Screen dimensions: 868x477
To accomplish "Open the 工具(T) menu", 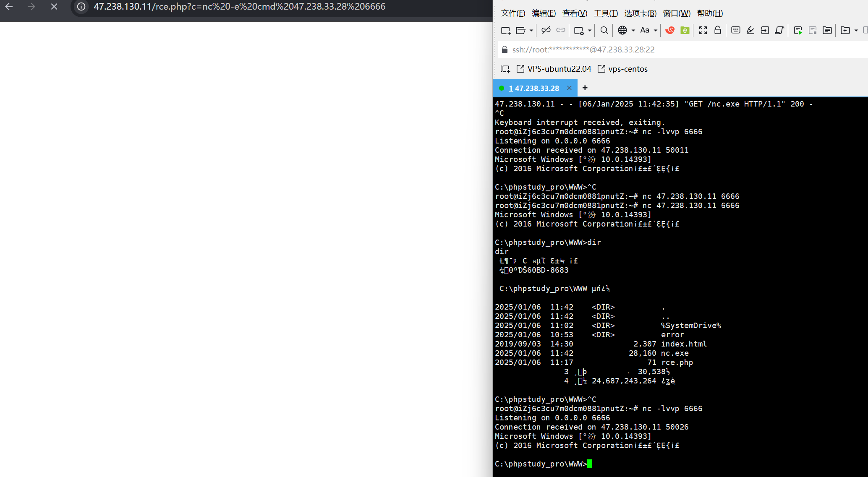I will pyautogui.click(x=606, y=13).
